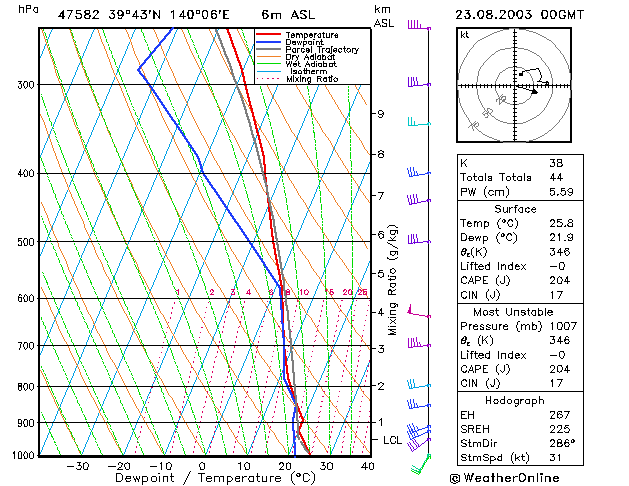
Task: Click the cyan wind barb at the 800 hPa level
Action: (419, 384)
